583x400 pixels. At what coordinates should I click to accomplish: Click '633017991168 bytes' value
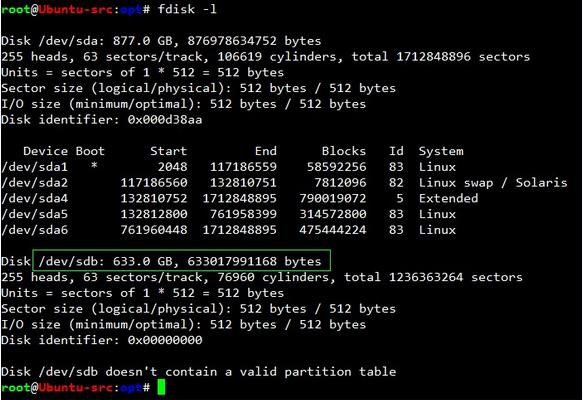[x=254, y=261]
